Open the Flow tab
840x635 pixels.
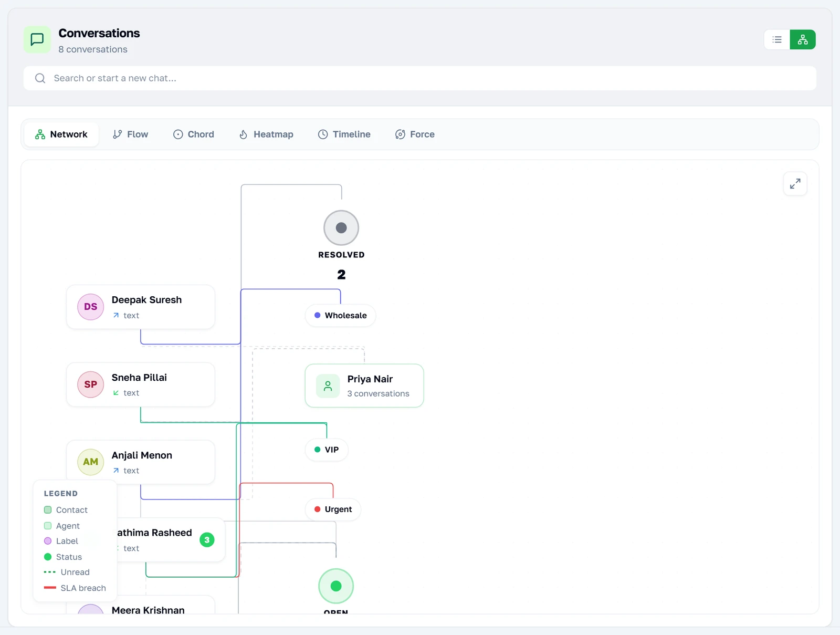tap(130, 134)
